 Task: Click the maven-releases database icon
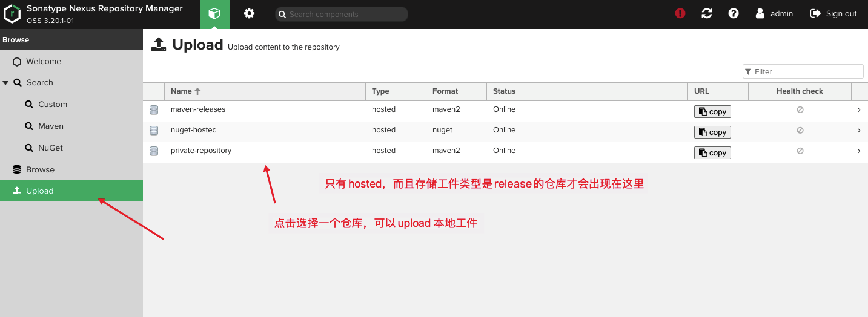pos(154,110)
